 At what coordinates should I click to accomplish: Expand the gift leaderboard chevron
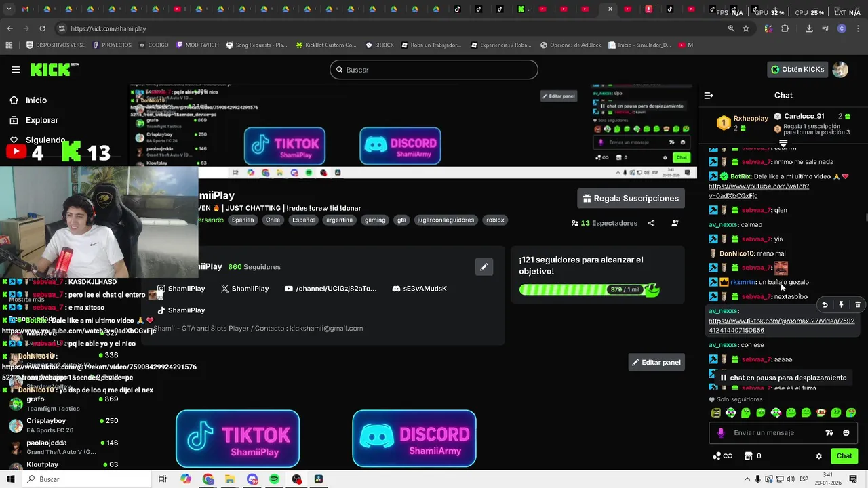click(783, 144)
